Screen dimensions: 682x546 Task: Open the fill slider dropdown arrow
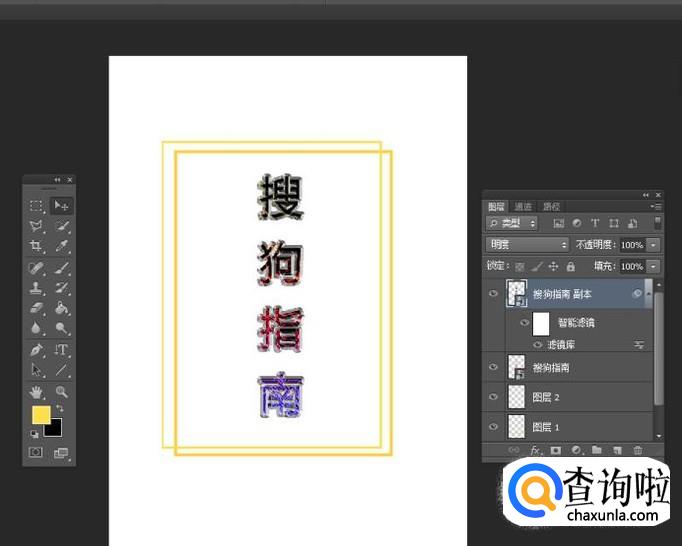coord(653,266)
